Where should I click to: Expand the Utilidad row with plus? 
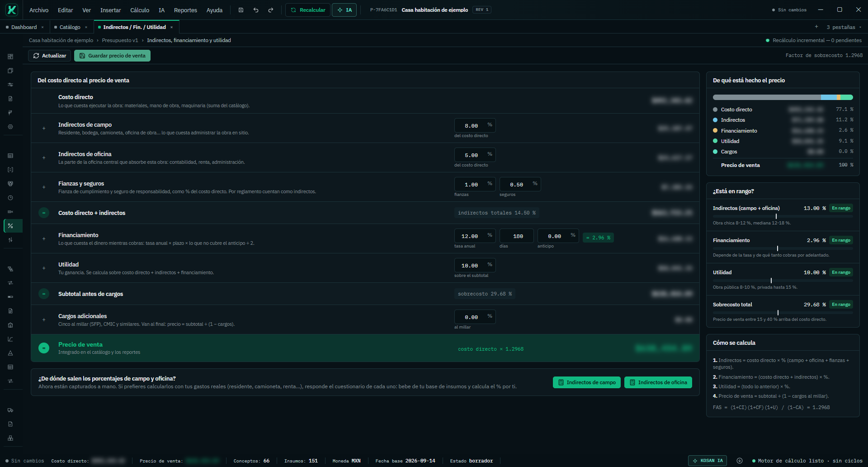tap(44, 268)
